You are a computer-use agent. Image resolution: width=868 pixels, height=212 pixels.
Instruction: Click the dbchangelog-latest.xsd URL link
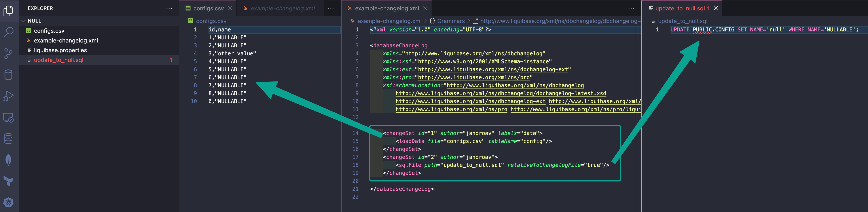pyautogui.click(x=500, y=94)
